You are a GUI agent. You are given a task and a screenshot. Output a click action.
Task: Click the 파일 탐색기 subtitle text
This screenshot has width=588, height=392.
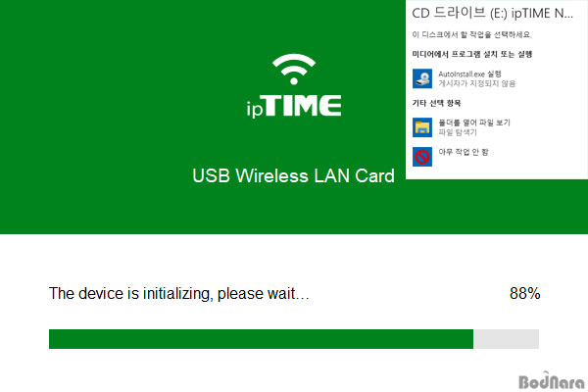(458, 132)
